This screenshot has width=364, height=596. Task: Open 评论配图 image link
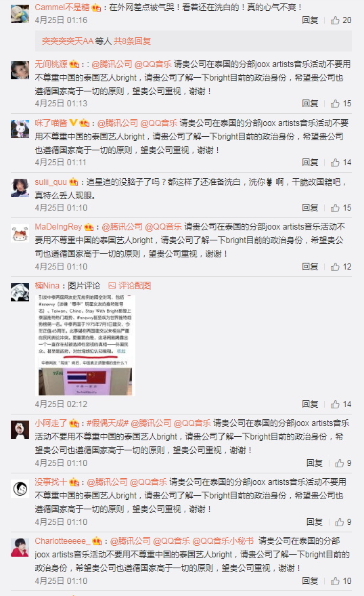[130, 285]
